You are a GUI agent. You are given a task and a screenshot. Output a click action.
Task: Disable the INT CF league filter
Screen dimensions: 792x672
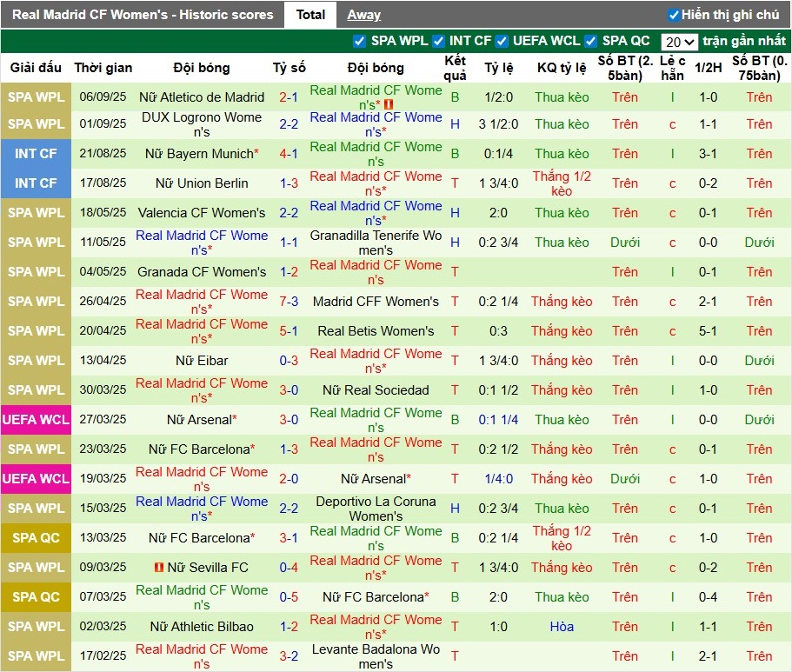pyautogui.click(x=438, y=41)
